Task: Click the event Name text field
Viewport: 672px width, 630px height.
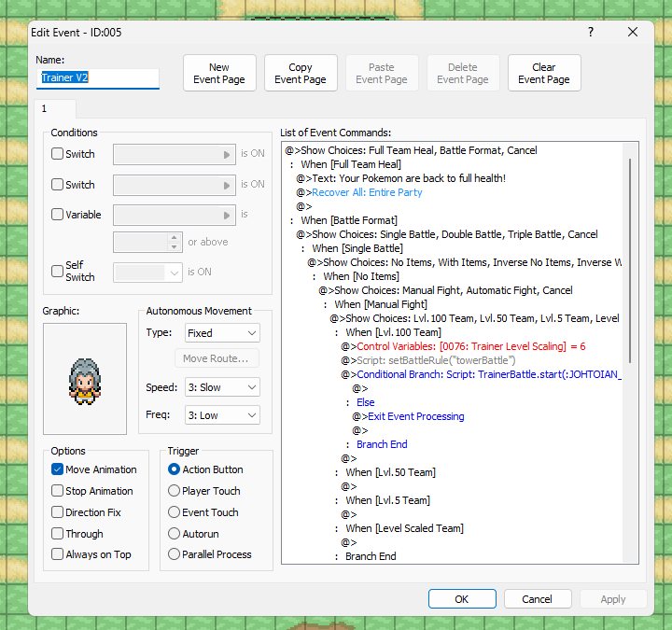Action: pyautogui.click(x=98, y=78)
